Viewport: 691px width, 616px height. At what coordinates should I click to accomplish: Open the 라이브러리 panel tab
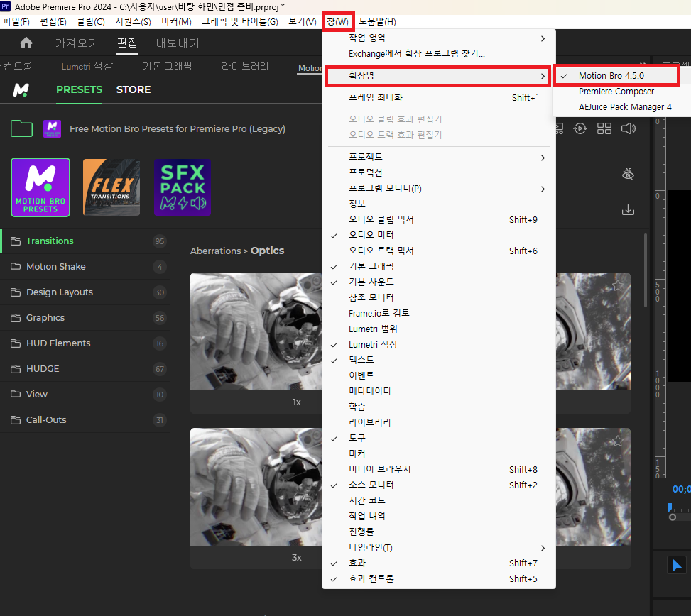point(245,67)
